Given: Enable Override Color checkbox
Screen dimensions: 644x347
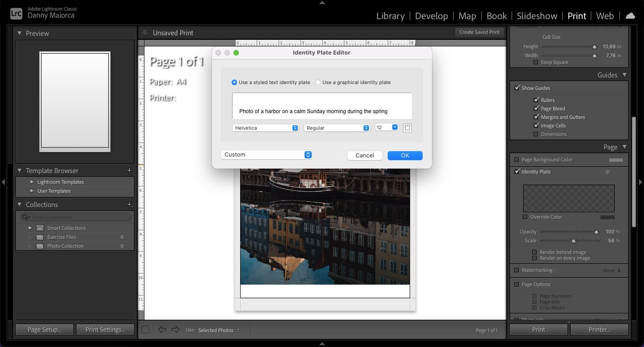Looking at the screenshot, I should tap(525, 217).
